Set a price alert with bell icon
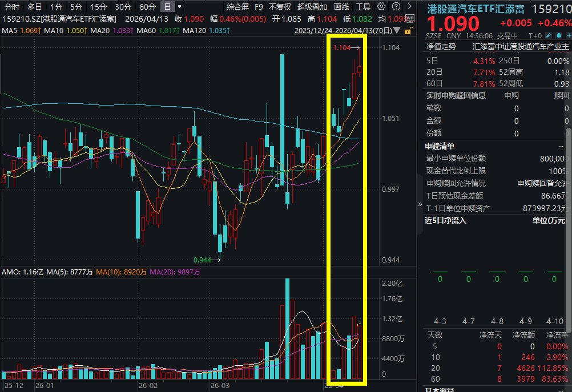572x392 pixels. pos(558,35)
